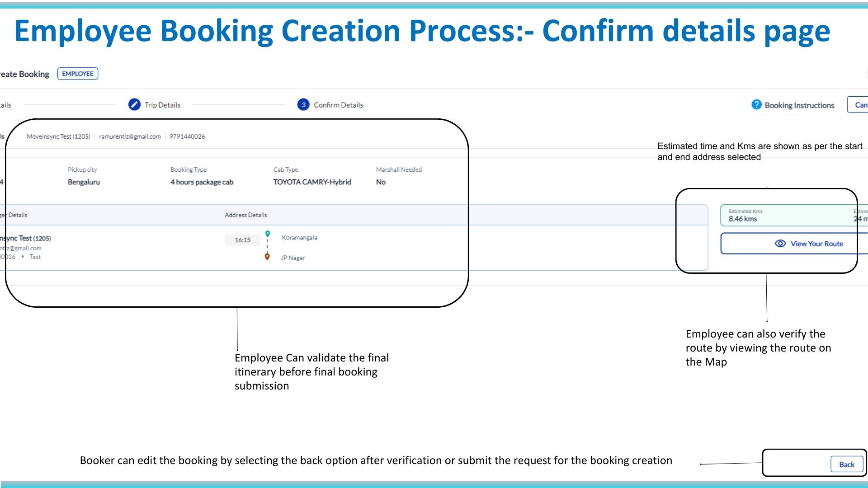Click the Booking Instructions question mark icon
The height and width of the screenshot is (488, 868).
click(756, 105)
